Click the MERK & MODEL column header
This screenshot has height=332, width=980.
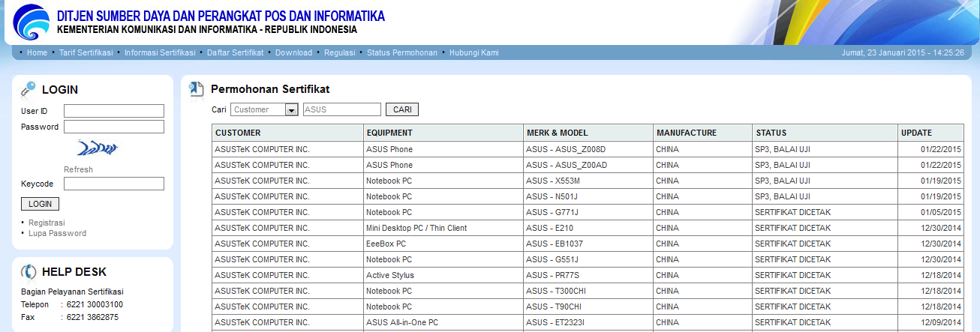point(588,133)
